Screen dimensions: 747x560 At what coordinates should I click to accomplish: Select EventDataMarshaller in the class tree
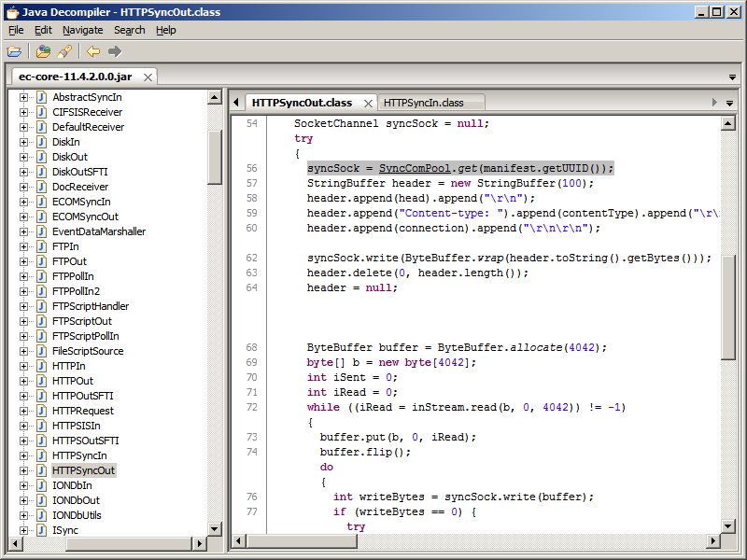(x=98, y=231)
